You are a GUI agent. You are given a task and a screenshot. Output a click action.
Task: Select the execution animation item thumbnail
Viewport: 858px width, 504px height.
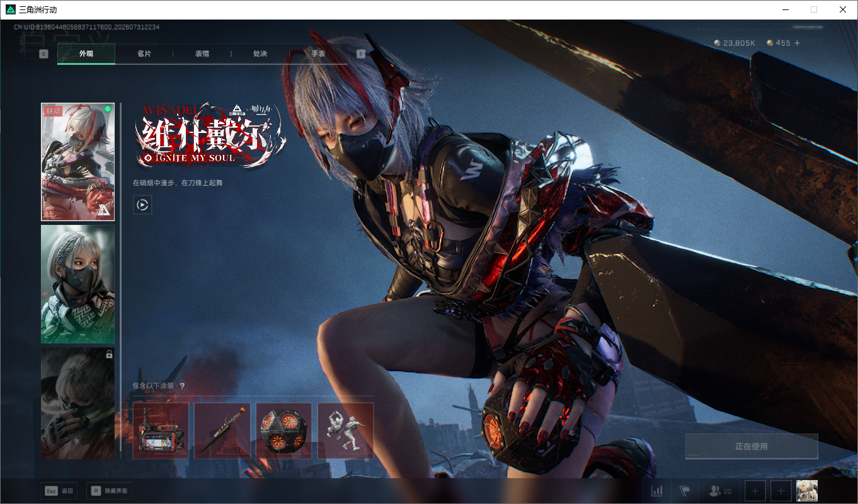click(x=346, y=431)
